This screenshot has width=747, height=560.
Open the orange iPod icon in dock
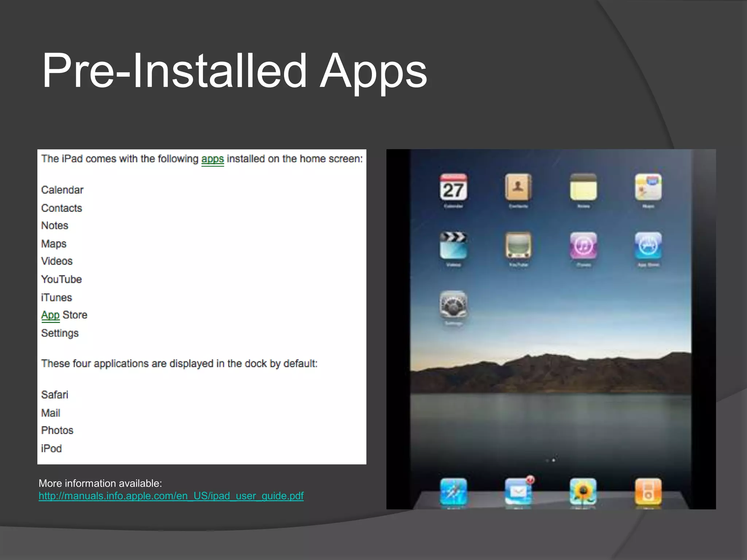[648, 491]
